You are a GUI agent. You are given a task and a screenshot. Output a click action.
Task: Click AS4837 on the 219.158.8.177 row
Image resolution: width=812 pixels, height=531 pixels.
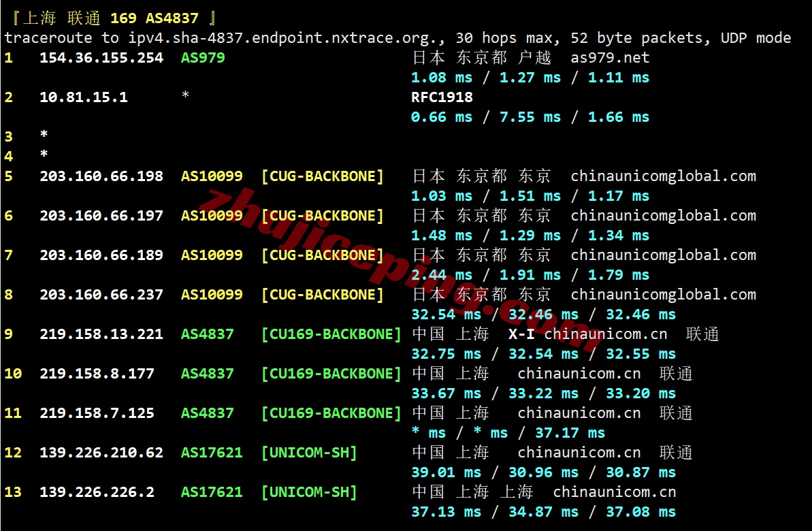[x=207, y=374]
